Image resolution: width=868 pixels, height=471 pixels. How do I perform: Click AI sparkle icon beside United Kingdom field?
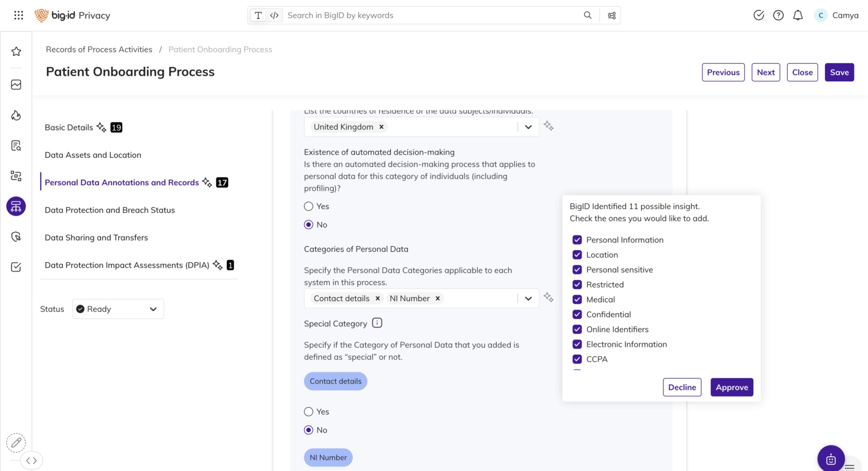coord(548,126)
